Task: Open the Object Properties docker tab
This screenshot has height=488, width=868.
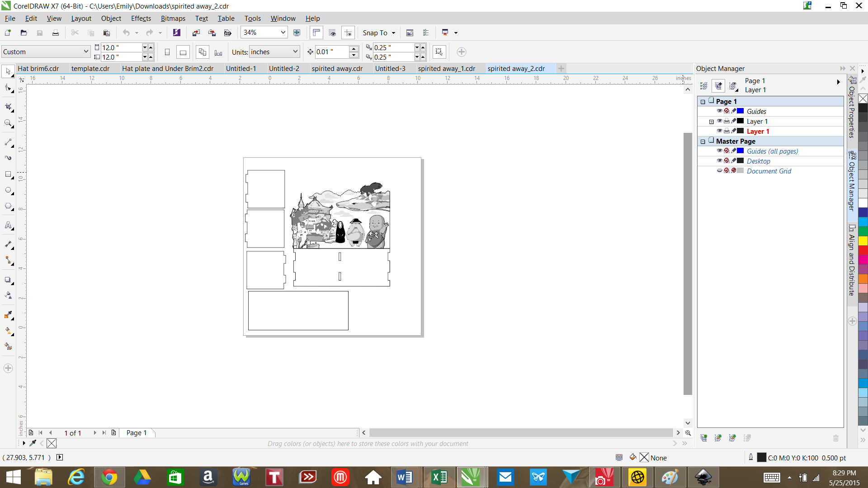Action: pyautogui.click(x=852, y=108)
